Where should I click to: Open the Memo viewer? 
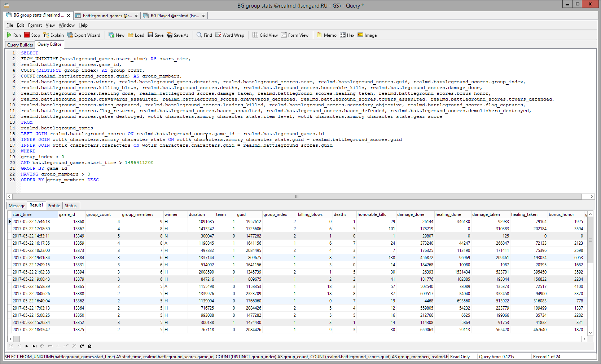pos(326,35)
